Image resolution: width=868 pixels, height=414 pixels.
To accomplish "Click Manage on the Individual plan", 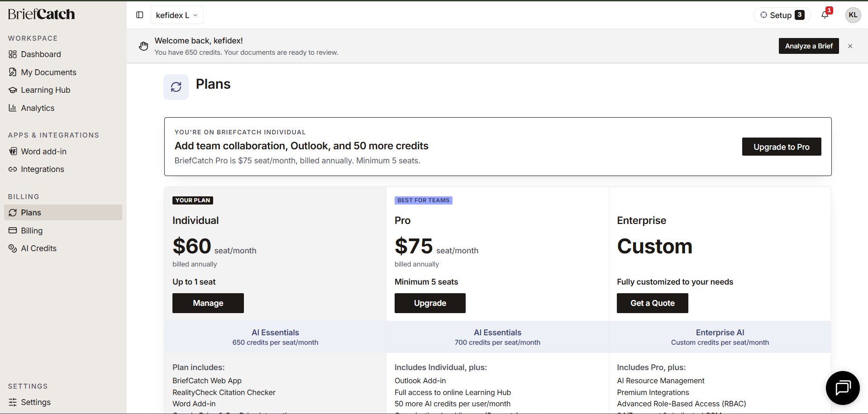I will 208,303.
